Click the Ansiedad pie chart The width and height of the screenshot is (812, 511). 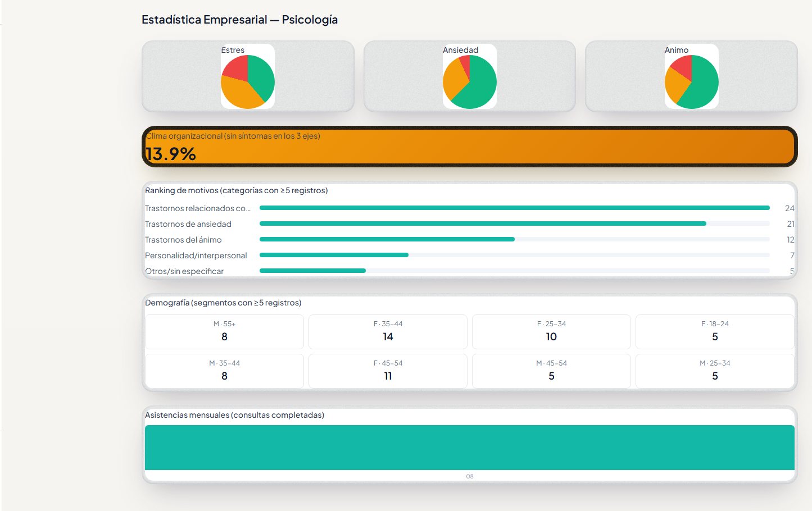tap(470, 82)
